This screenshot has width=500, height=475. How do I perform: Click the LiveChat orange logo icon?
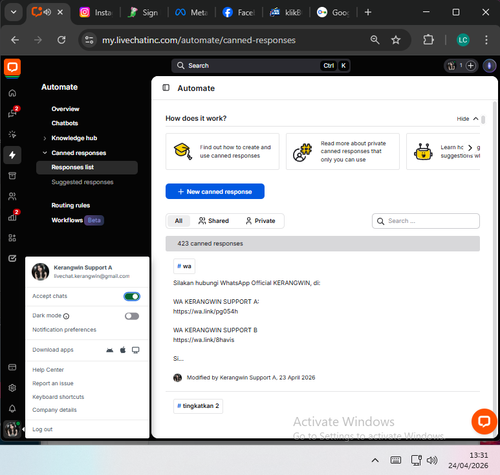coord(12,68)
